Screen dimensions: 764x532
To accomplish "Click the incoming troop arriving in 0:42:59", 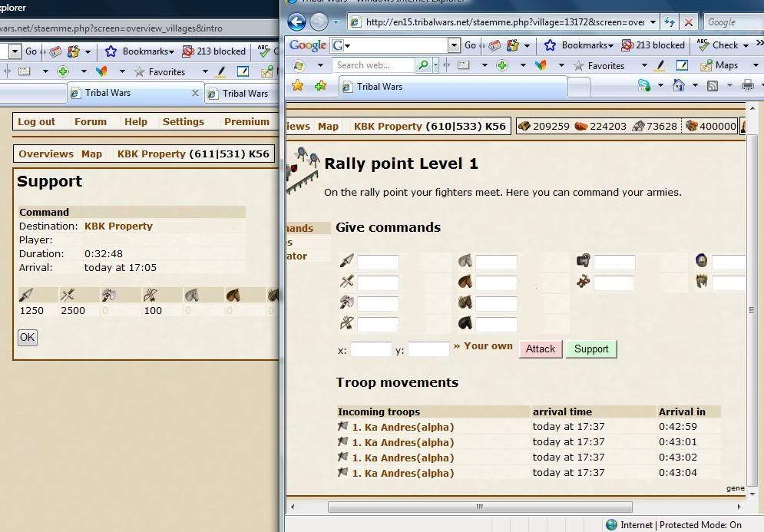I will (x=403, y=428).
